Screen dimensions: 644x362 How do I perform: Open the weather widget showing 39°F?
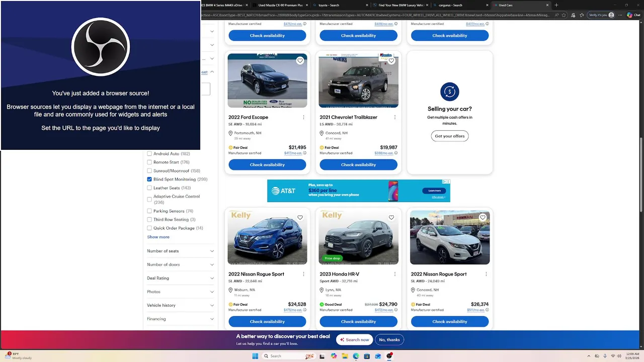19,356
